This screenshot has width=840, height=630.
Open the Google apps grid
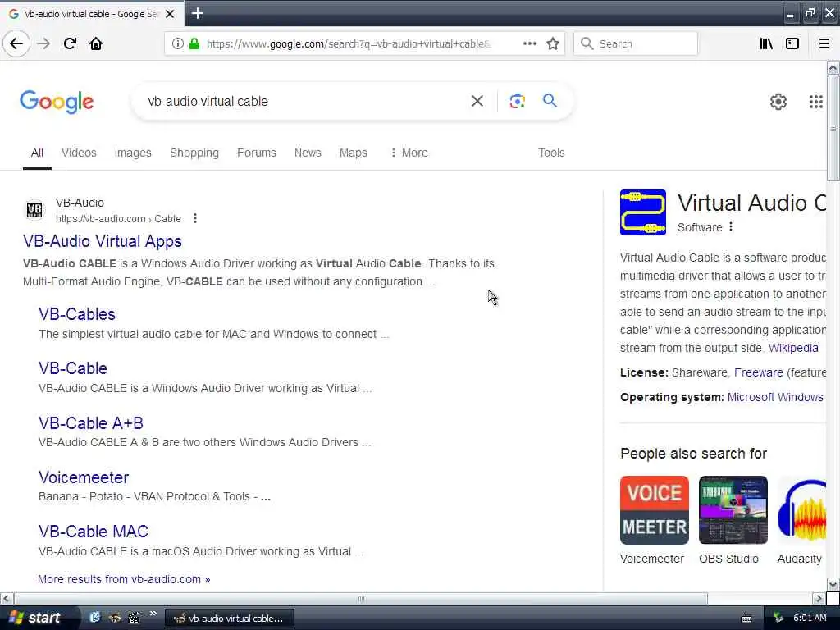click(816, 101)
